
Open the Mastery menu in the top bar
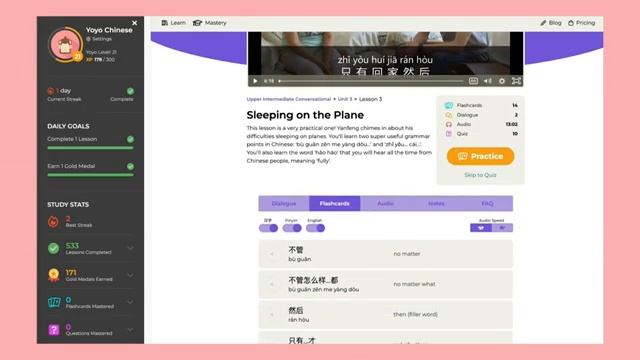coord(209,23)
